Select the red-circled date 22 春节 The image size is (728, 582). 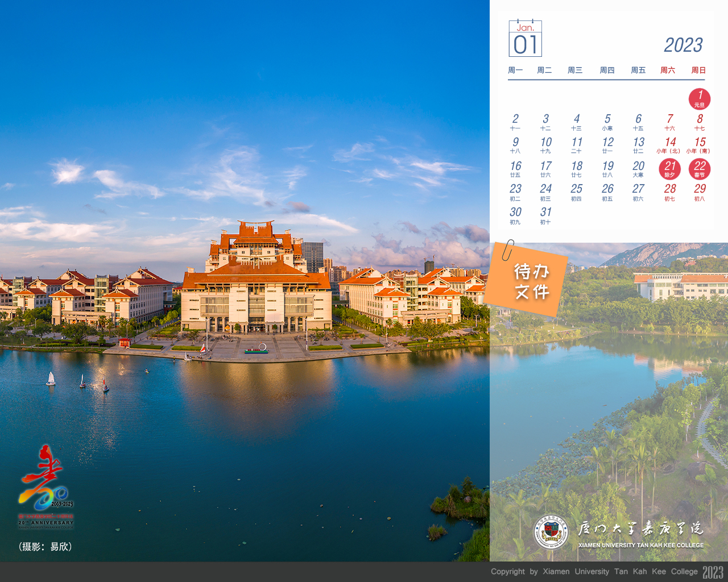(700, 169)
